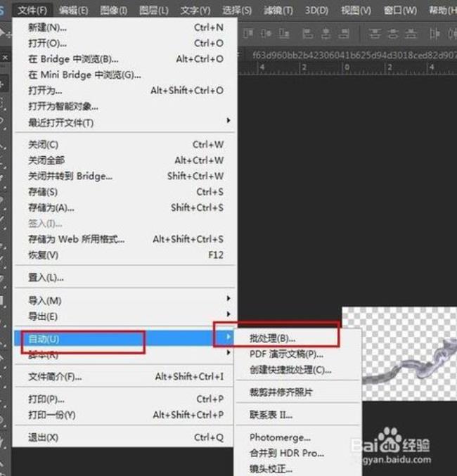Click the Align Top Edges icon
This screenshot has width=457, height=476.
tap(248, 33)
